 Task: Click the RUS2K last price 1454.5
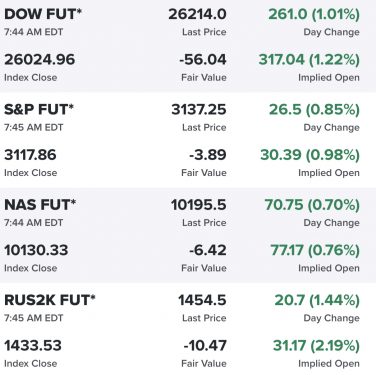point(202,300)
